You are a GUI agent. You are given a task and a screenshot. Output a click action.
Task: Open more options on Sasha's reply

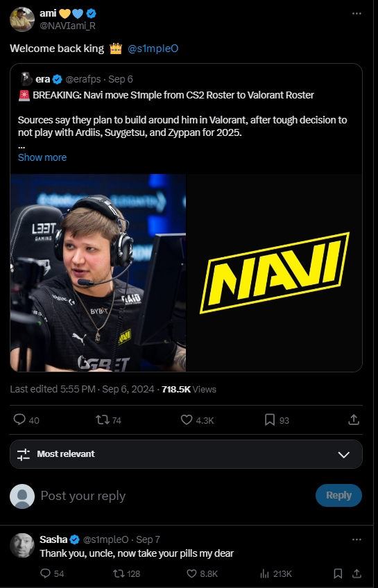point(356,539)
